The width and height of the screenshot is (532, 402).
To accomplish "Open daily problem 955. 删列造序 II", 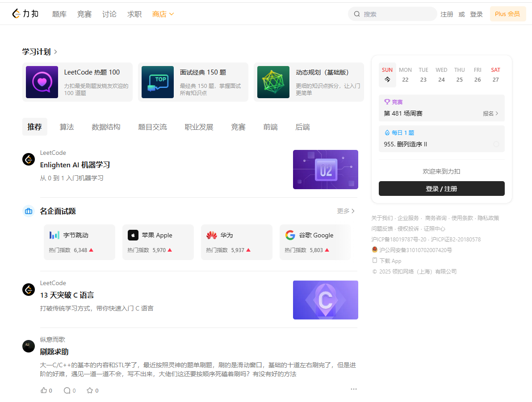I will point(406,144).
